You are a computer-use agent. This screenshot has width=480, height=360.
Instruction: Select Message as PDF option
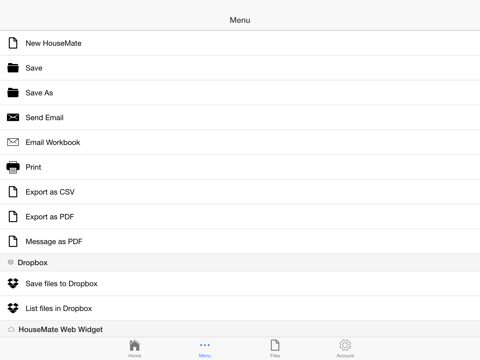pyautogui.click(x=240, y=241)
